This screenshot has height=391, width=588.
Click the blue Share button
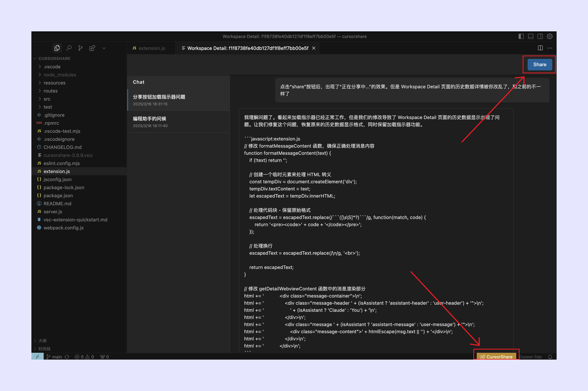pos(540,65)
